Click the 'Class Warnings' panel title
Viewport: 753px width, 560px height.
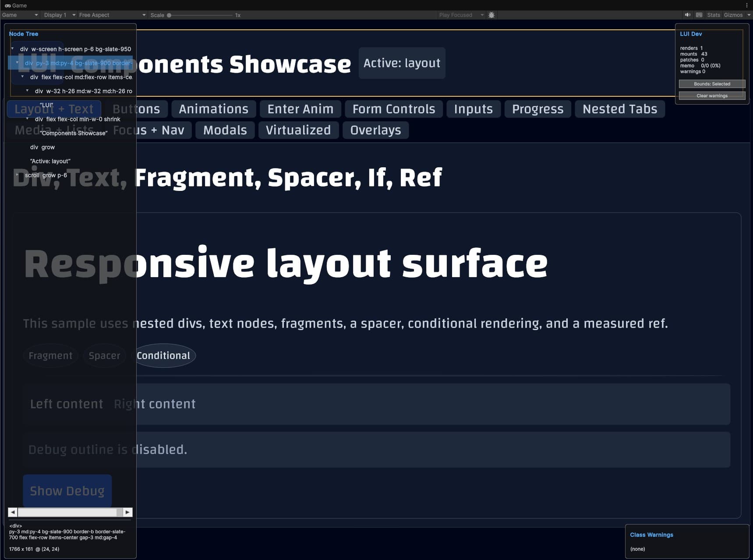pyautogui.click(x=651, y=535)
